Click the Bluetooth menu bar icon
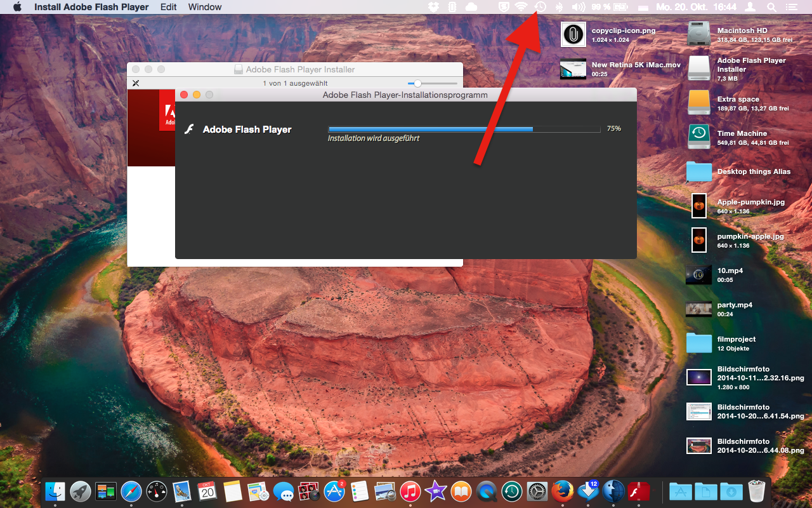 (x=560, y=7)
